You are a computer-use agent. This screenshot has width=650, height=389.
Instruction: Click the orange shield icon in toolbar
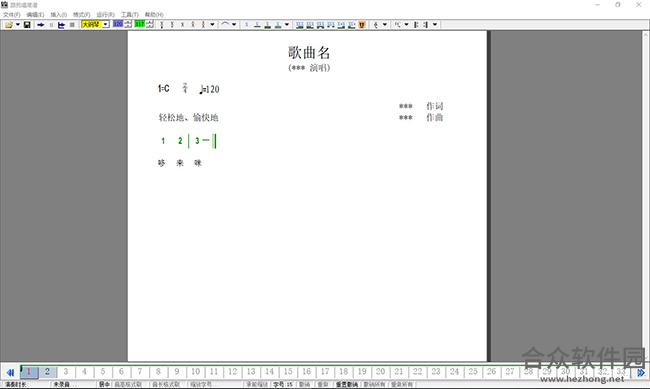(362, 25)
